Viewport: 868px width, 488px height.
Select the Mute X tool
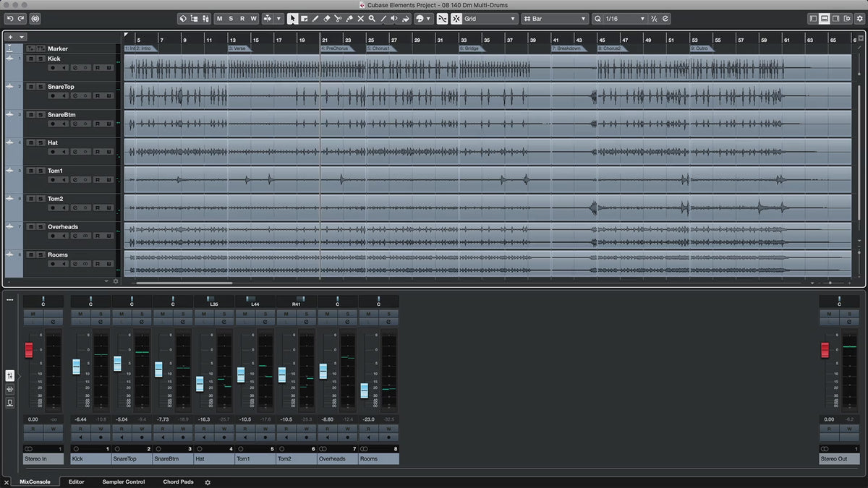[360, 19]
